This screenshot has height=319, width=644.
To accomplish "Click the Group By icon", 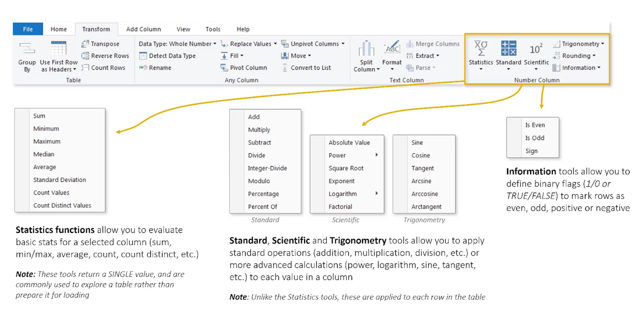I will point(27,49).
